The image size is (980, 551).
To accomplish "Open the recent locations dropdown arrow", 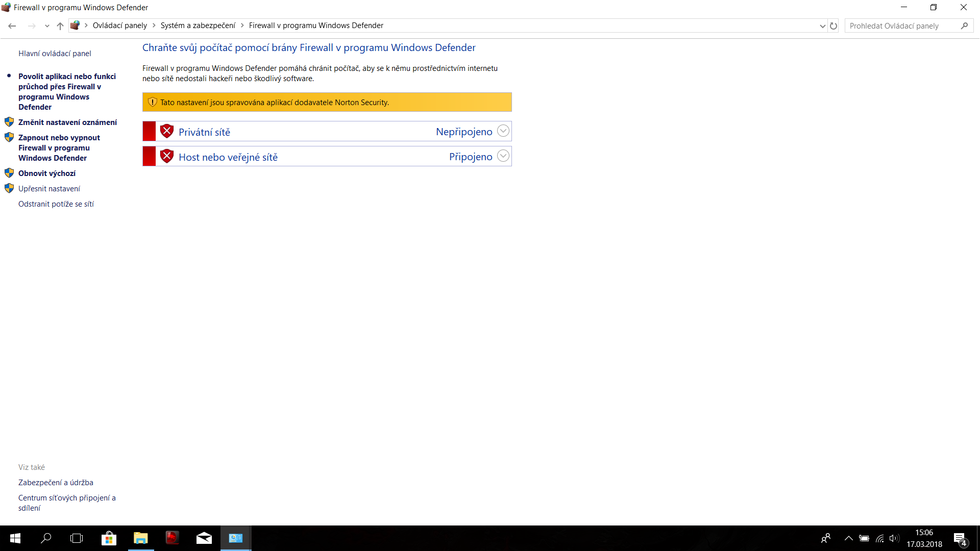I will [x=47, y=26].
